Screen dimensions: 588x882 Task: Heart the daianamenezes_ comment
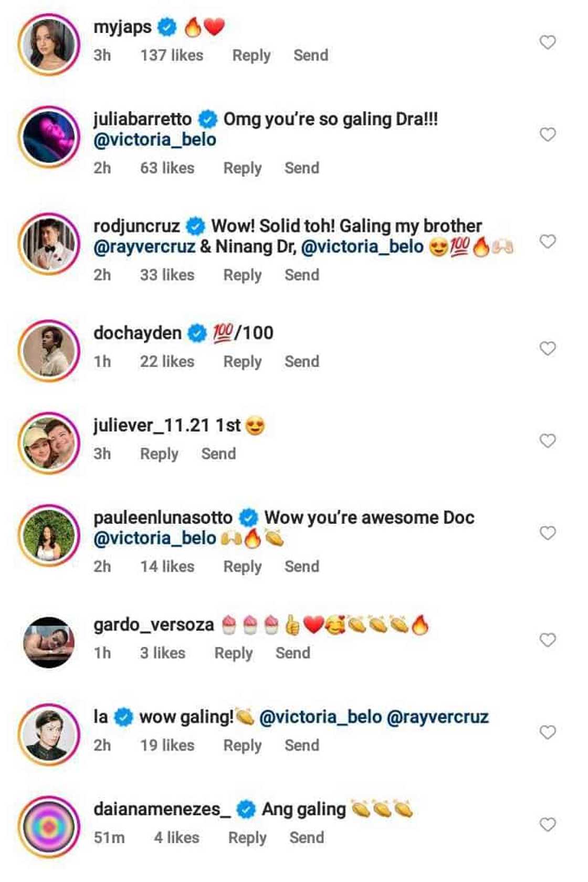click(548, 825)
